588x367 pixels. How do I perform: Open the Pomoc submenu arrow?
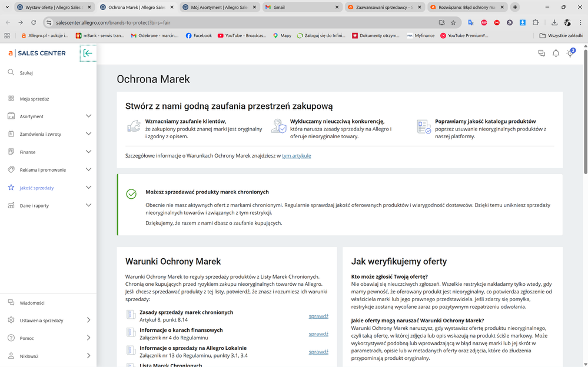(88, 338)
